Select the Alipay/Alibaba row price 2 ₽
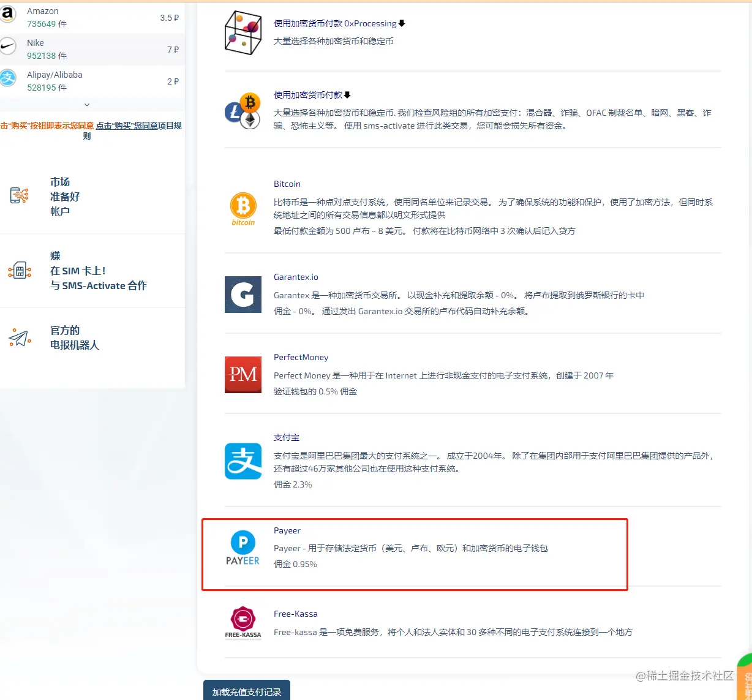 click(x=173, y=81)
